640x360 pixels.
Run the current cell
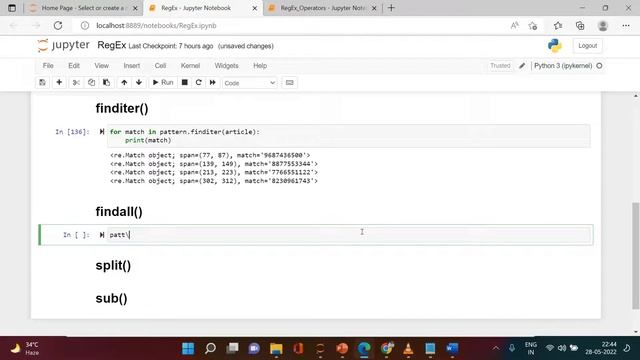[x=163, y=82]
